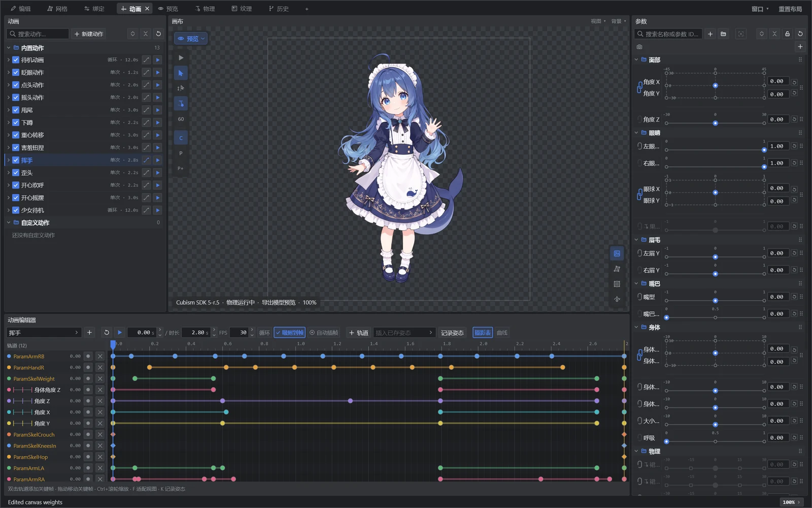812x508 pixels.
Task: Toggle the 下蹲 motion checkbox
Action: (x=16, y=122)
